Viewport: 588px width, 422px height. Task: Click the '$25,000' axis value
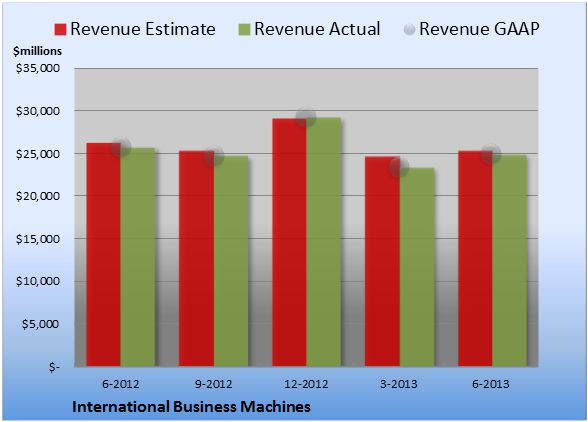38,154
